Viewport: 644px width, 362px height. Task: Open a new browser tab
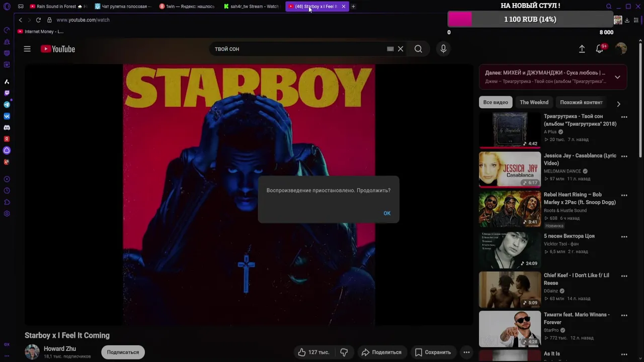[353, 7]
